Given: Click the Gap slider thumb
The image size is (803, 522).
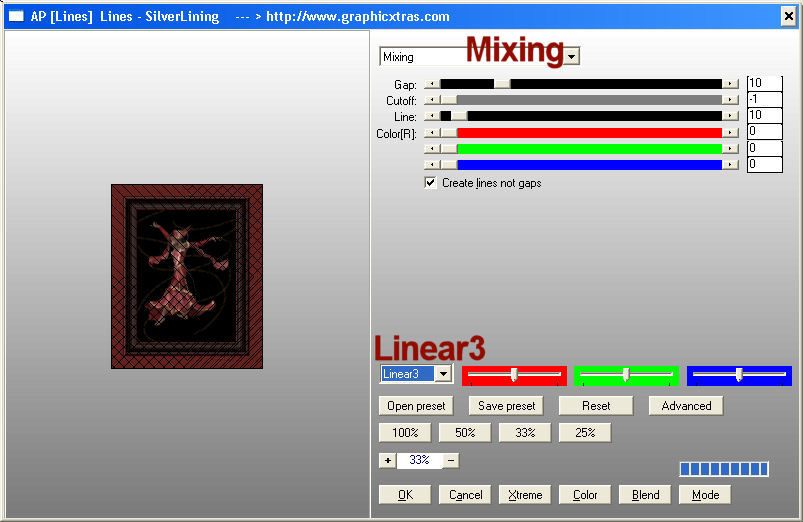Looking at the screenshot, I should click(x=502, y=83).
